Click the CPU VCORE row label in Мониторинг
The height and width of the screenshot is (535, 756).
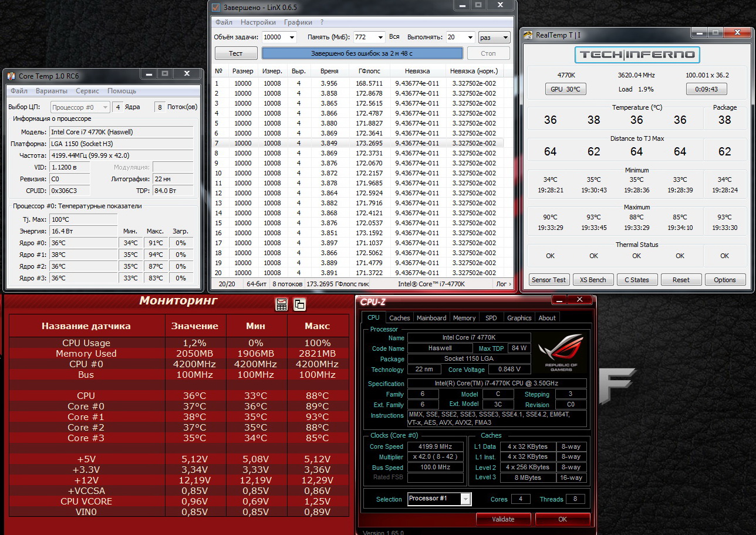86,502
